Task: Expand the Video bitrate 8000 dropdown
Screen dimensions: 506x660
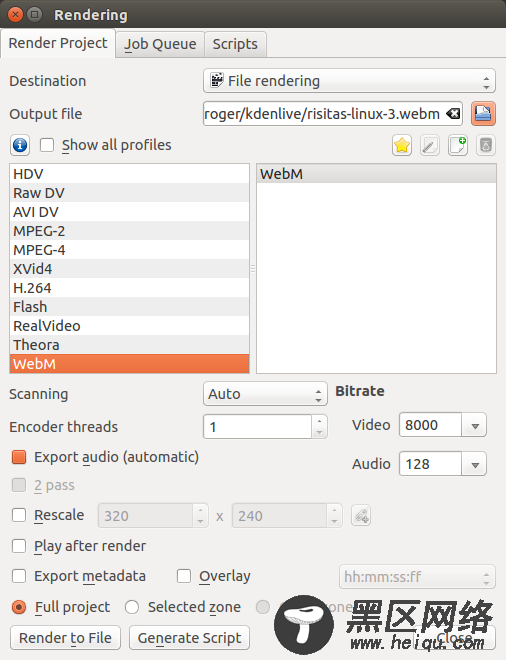Action: [475, 425]
